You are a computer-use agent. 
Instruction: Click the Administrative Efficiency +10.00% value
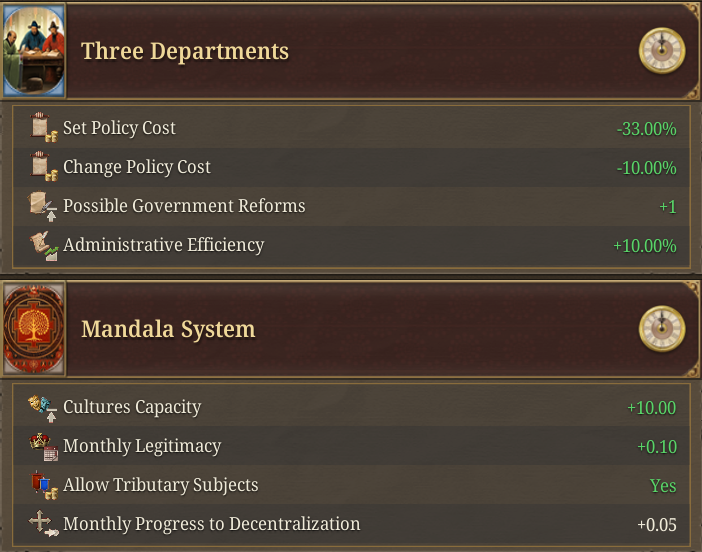(645, 246)
